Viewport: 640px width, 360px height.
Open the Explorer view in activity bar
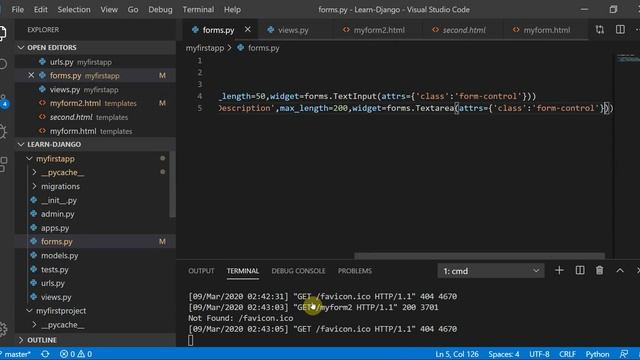[x=2, y=33]
